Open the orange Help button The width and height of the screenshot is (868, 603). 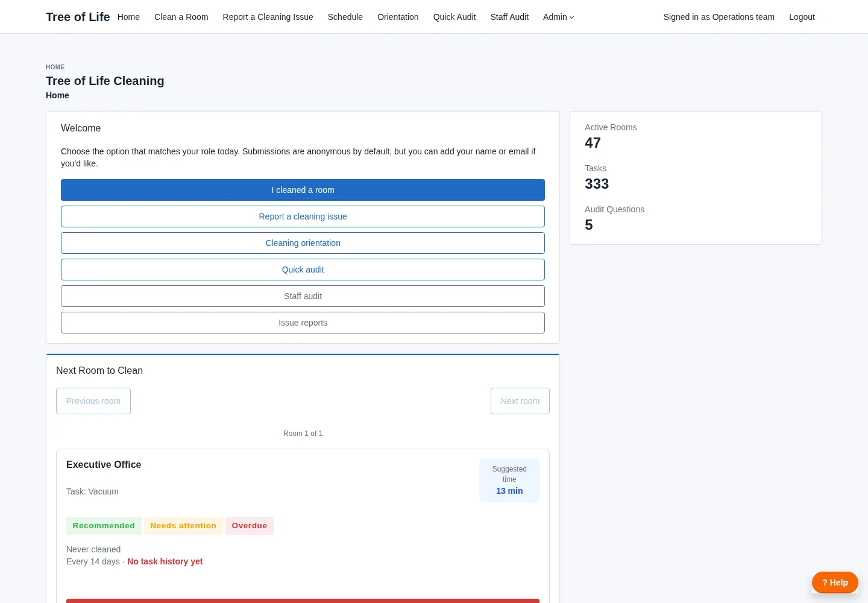point(835,582)
